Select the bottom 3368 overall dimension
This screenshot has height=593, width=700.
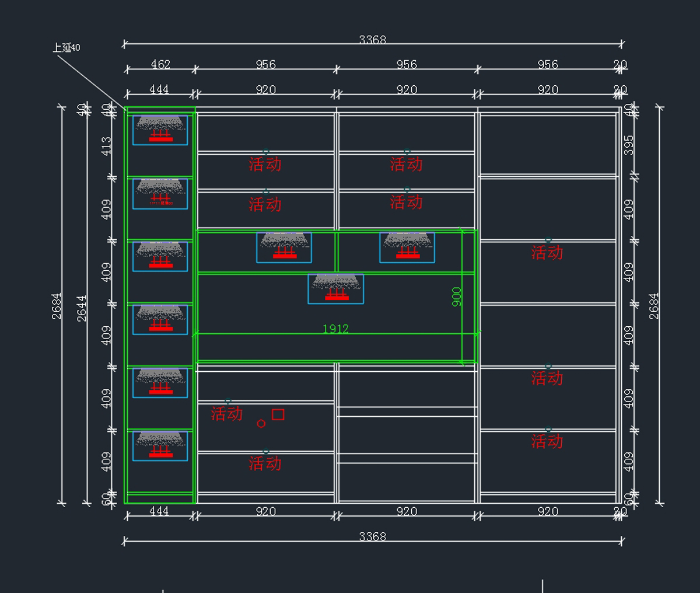[x=372, y=536]
